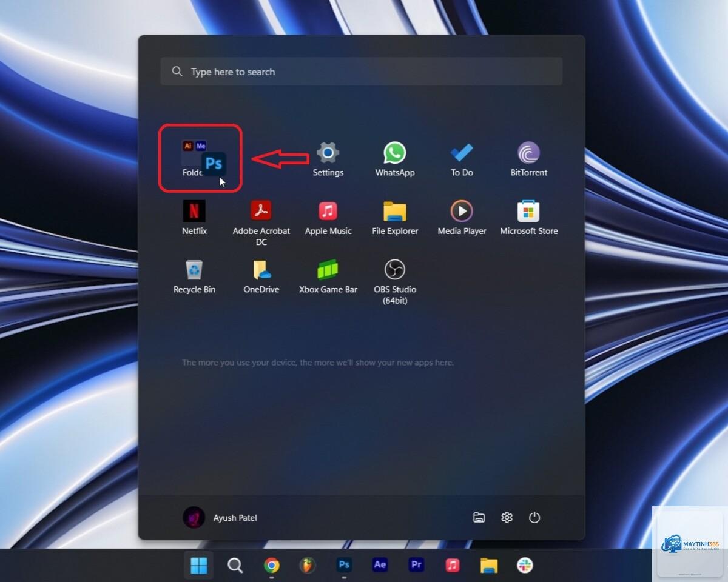The image size is (728, 582).
Task: Open Apple Music from taskbar
Action: point(453,565)
